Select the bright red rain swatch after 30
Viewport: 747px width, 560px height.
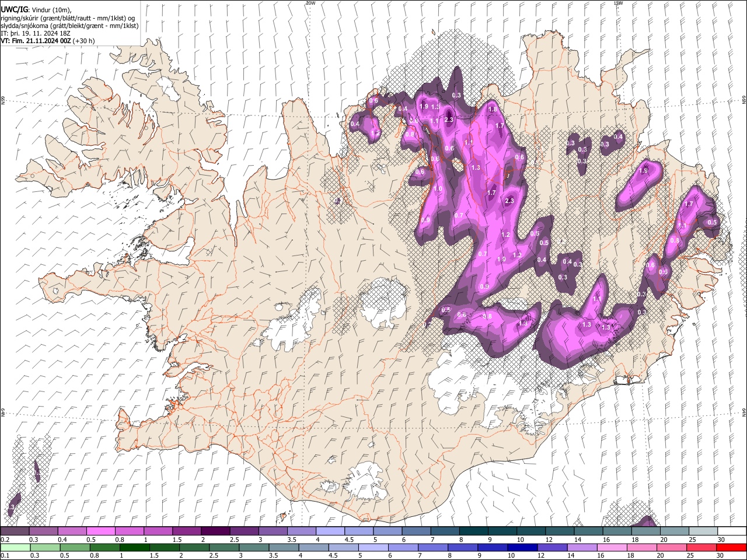[x=731, y=547]
